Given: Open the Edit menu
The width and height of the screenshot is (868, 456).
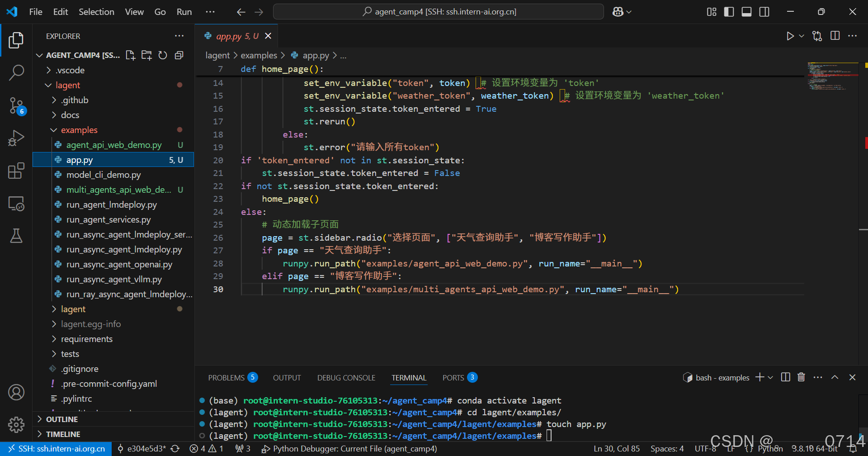Looking at the screenshot, I should point(61,12).
